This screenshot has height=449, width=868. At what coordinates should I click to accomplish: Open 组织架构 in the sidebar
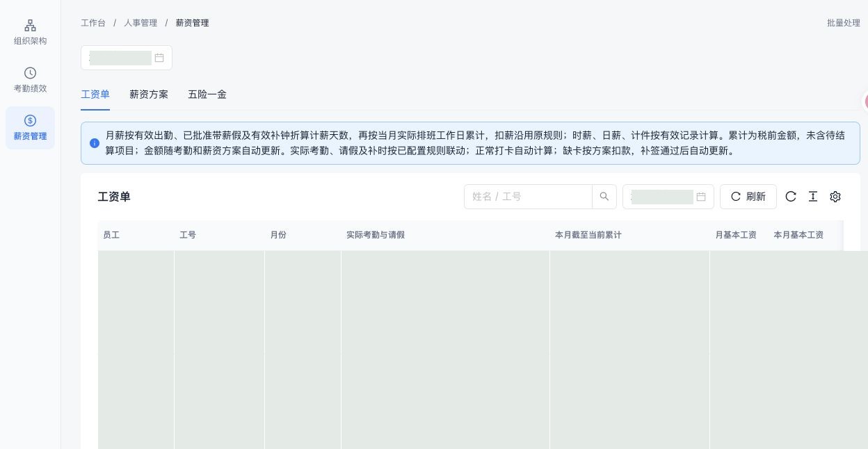pos(31,33)
